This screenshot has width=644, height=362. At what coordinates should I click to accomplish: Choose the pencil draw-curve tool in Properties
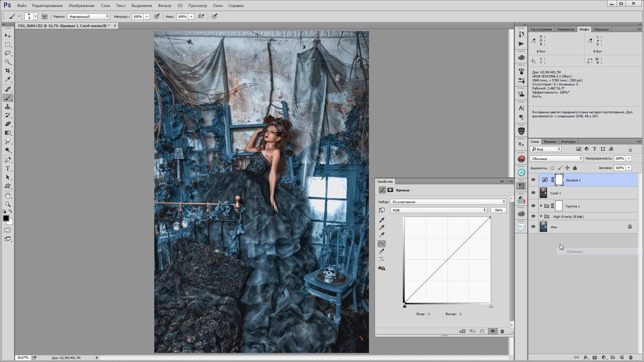(382, 251)
